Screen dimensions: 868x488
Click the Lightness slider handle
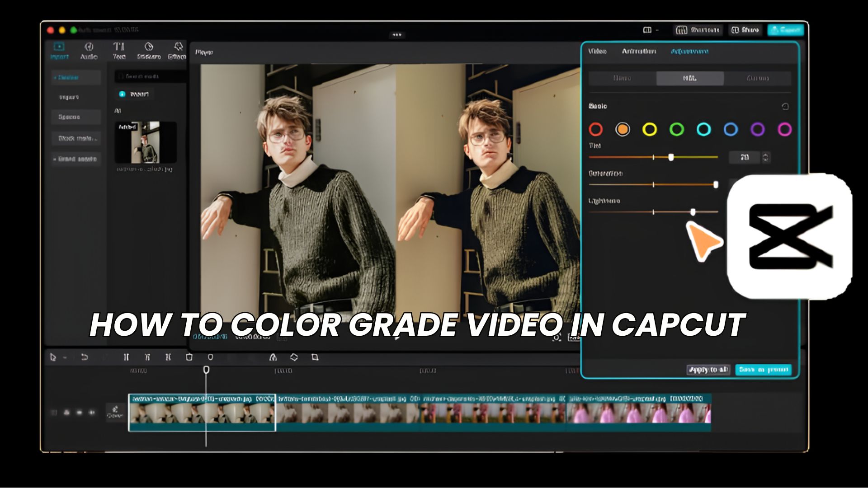click(x=693, y=212)
